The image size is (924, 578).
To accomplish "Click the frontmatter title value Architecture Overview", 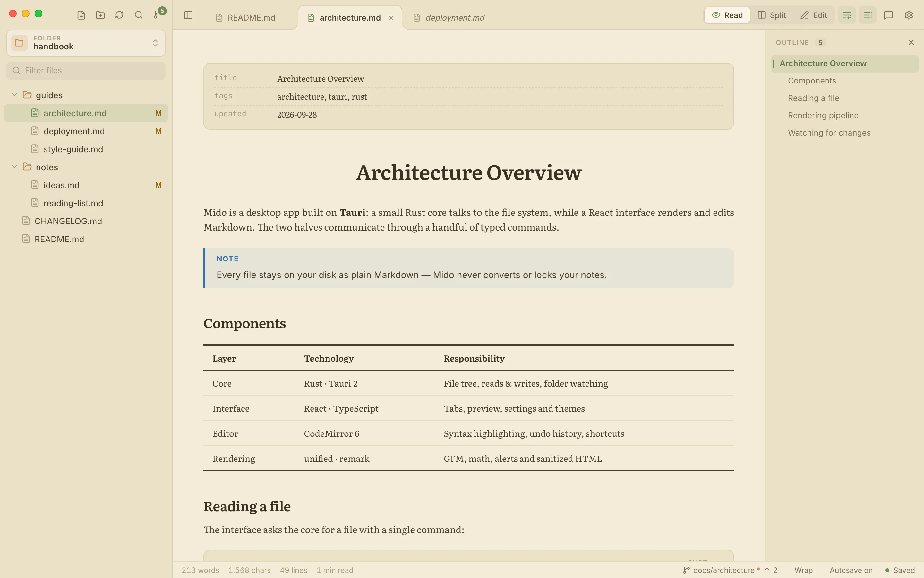I will (x=320, y=79).
